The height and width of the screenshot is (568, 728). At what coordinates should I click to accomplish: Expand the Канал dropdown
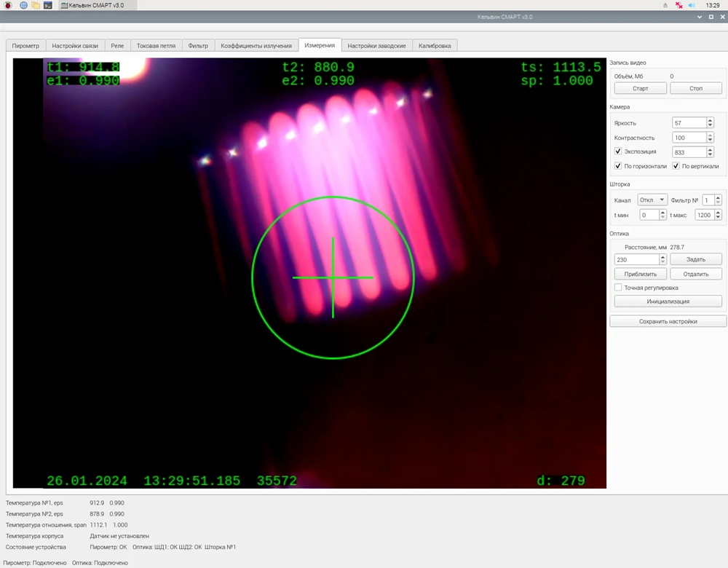tap(652, 200)
